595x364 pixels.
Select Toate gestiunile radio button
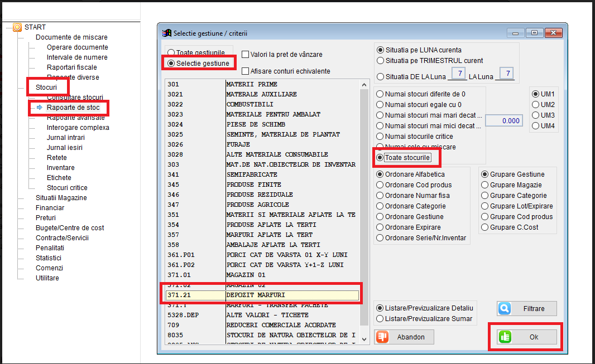coord(171,52)
